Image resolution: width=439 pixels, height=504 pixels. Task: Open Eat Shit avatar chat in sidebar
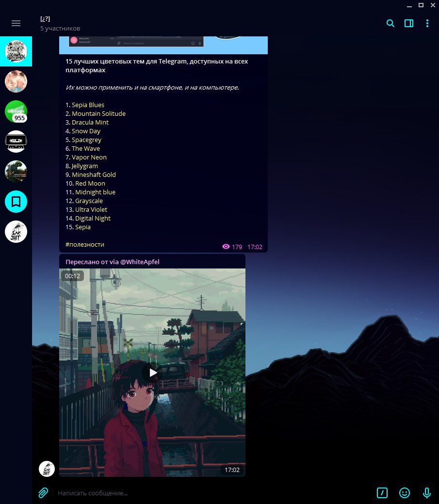pos(16,232)
